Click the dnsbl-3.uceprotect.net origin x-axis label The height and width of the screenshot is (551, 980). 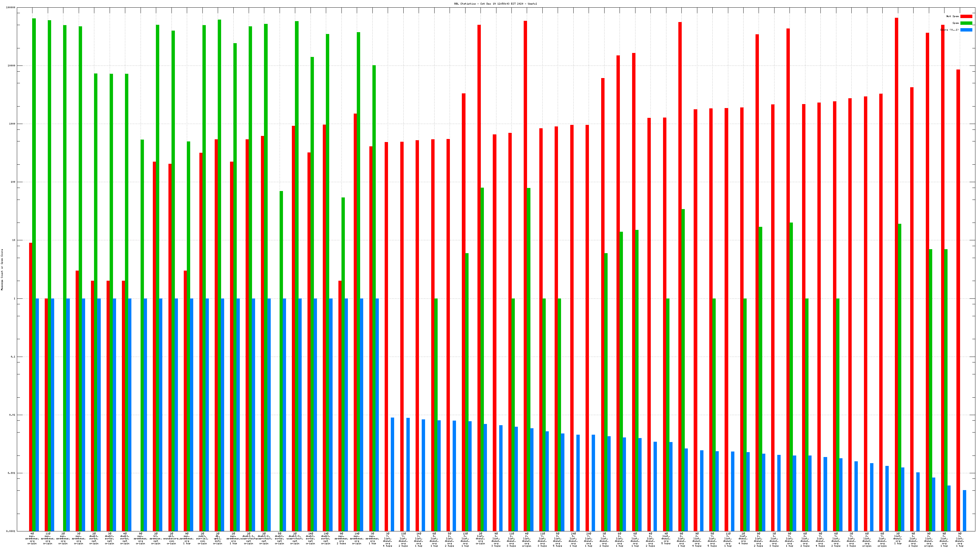click(295, 538)
